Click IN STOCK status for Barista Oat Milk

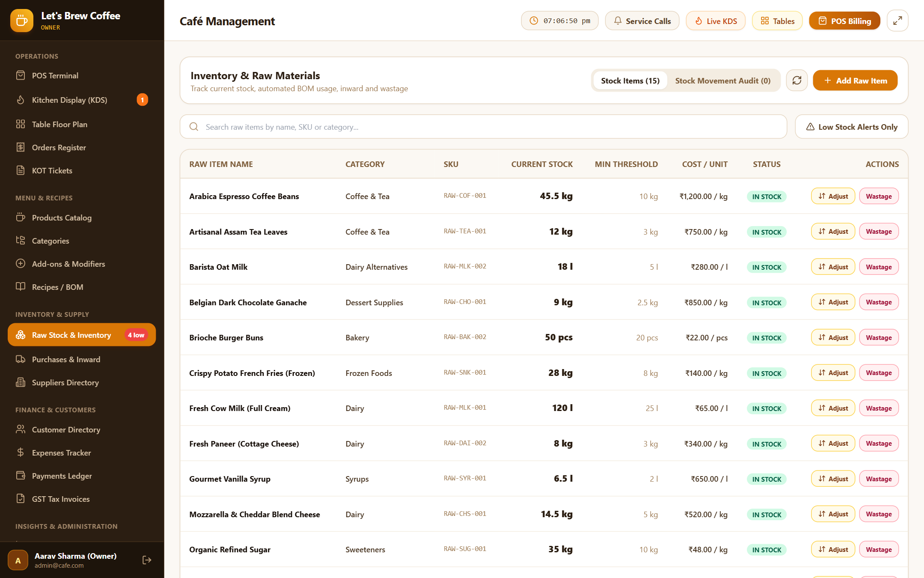coord(767,267)
